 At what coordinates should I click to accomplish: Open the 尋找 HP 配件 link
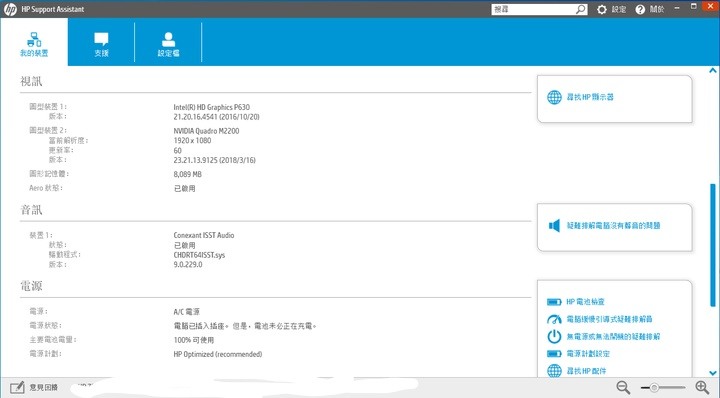tap(586, 370)
